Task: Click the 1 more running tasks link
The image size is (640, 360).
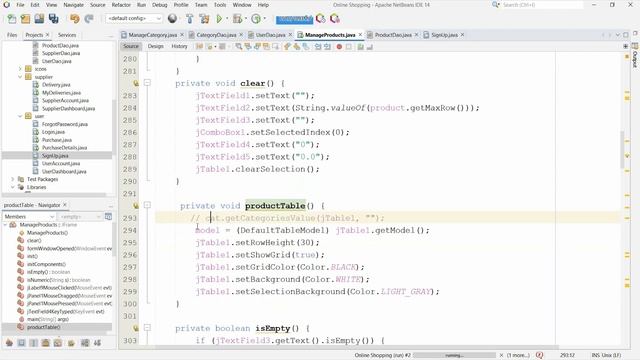Action: (x=518, y=356)
